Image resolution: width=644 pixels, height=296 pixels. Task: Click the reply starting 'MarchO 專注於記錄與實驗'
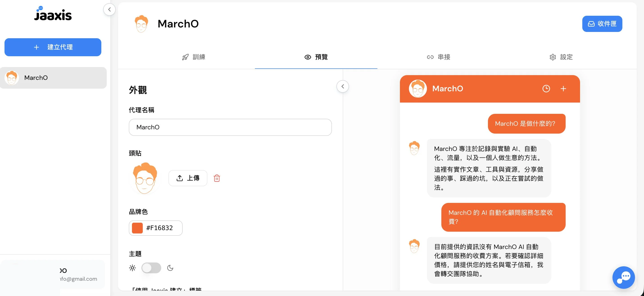tap(489, 168)
